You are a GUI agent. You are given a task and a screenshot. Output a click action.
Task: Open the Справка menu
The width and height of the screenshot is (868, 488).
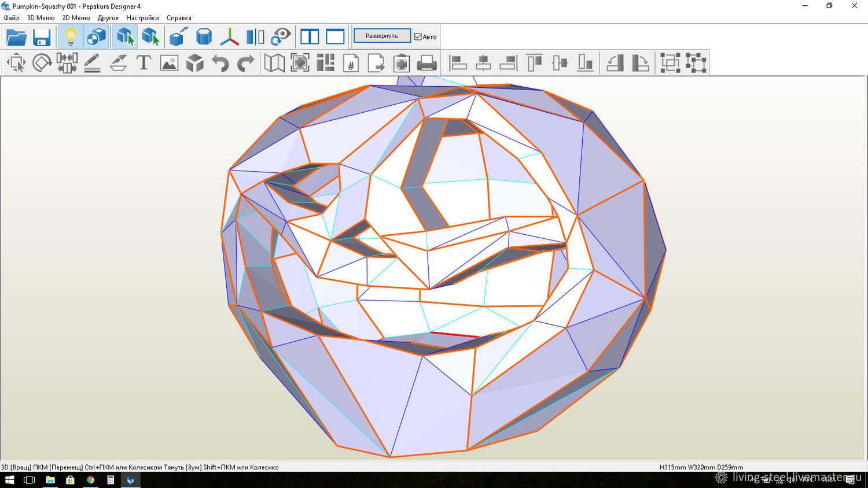[x=179, y=18]
